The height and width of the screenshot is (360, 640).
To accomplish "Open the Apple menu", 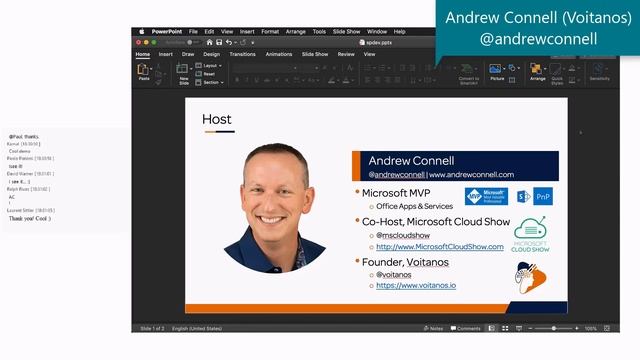I will click(x=142, y=31).
